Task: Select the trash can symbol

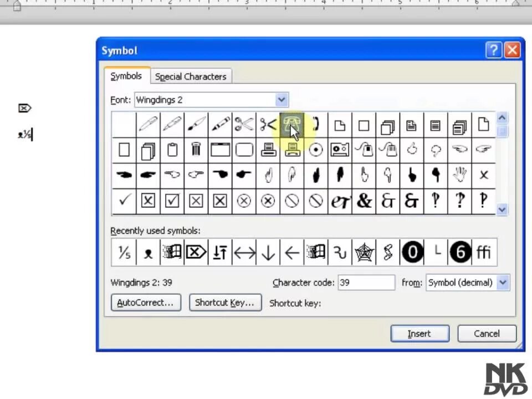Action: pyautogui.click(x=196, y=150)
